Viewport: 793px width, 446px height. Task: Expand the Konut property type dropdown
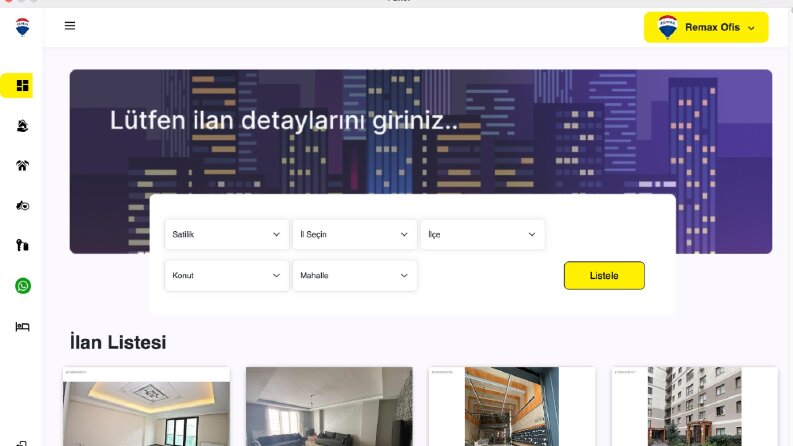tap(227, 276)
